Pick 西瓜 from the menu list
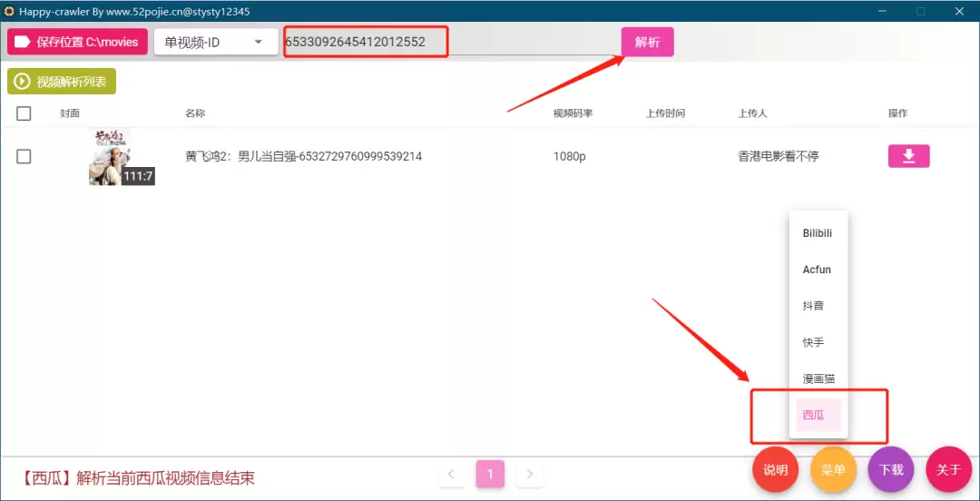This screenshot has height=501, width=980. tap(818, 415)
